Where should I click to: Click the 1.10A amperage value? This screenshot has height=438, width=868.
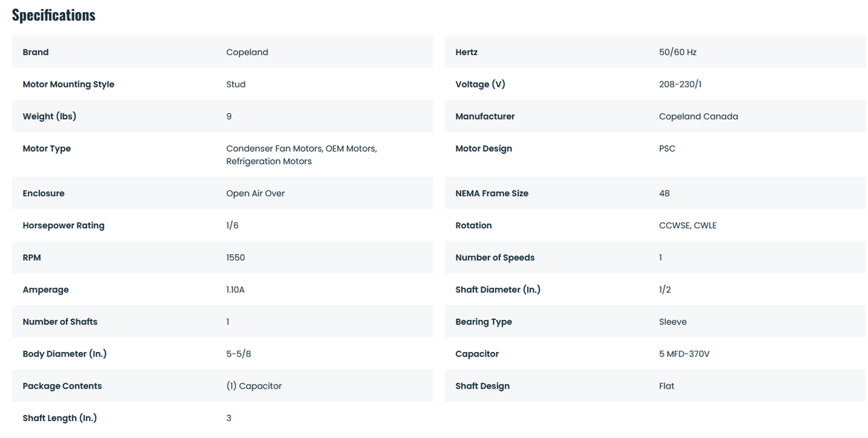tap(236, 290)
